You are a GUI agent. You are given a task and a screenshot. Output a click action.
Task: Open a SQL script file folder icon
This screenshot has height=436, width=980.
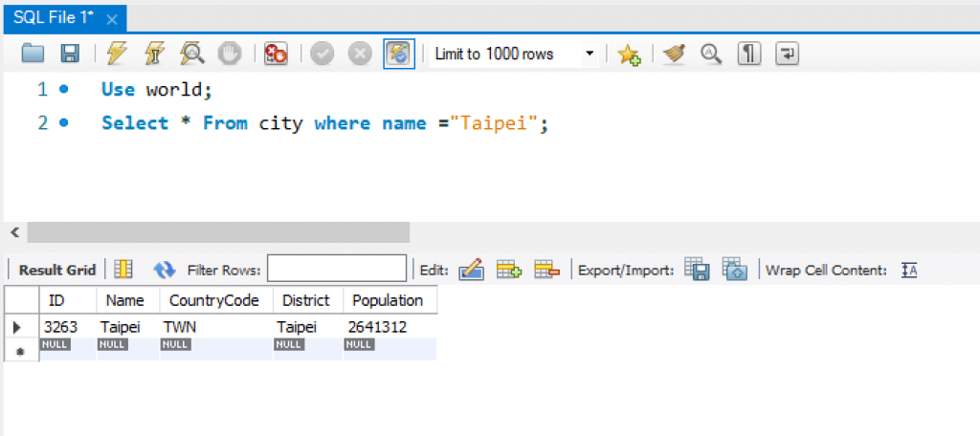pyautogui.click(x=33, y=54)
